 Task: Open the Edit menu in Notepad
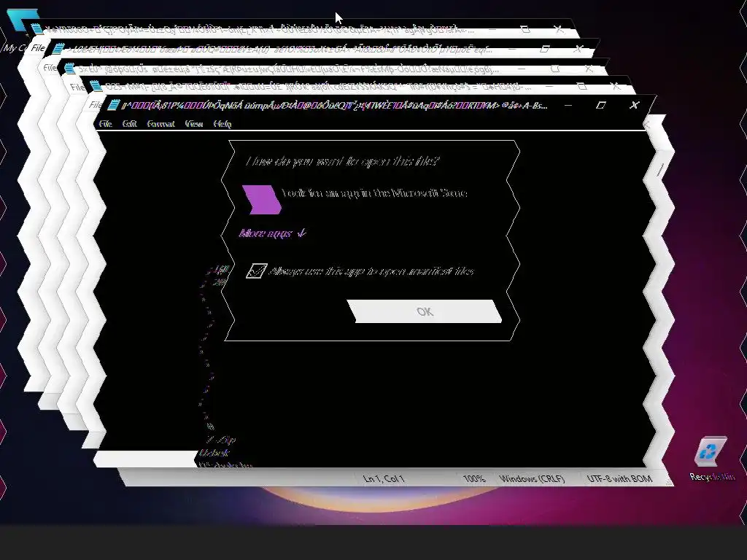coord(130,124)
